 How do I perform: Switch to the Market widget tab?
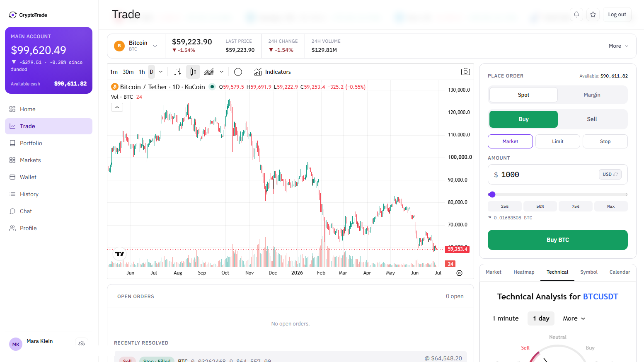pos(494,272)
